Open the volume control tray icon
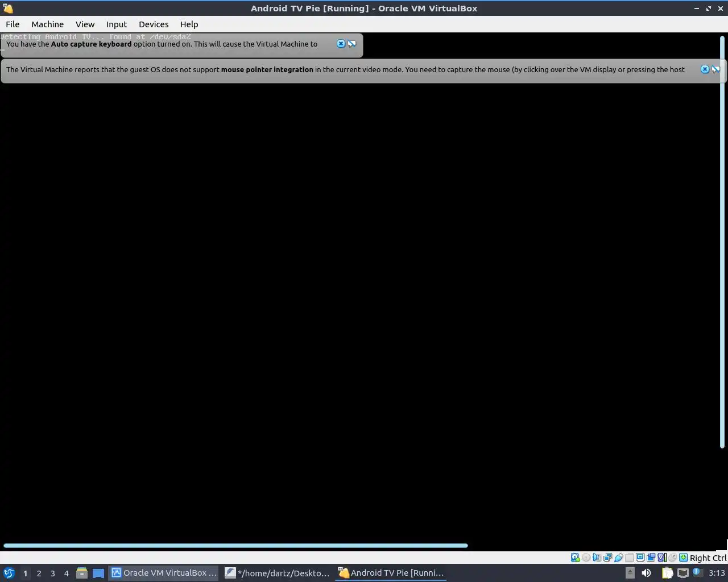Viewport: 728px width, 582px height. tap(646, 573)
